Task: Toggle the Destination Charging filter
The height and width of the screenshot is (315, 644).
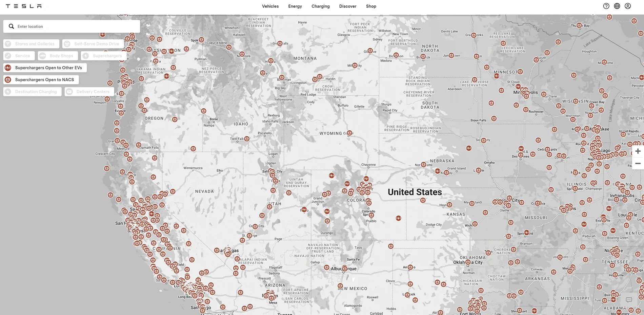Action: 33,92
